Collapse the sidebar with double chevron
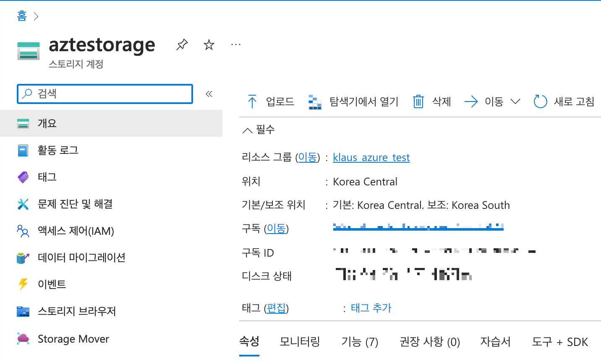Screen dimensions: 601x364 (x=209, y=94)
